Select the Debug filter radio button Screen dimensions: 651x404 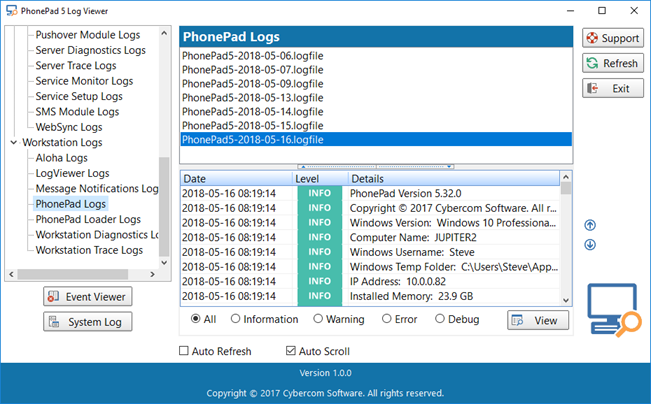click(x=440, y=319)
